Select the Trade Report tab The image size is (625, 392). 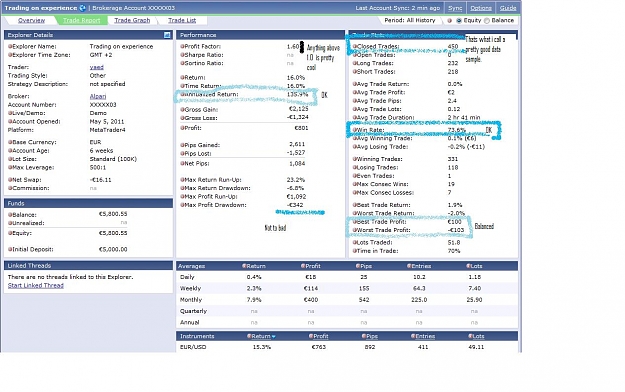(x=81, y=20)
